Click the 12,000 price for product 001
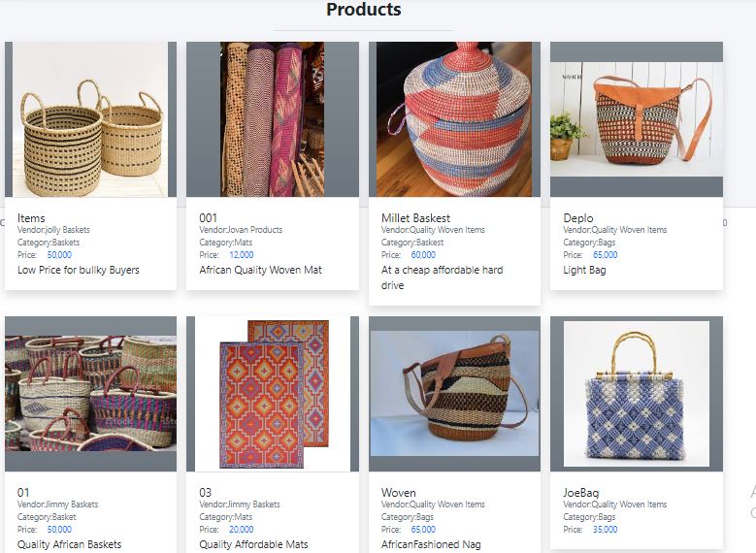 pyautogui.click(x=241, y=255)
